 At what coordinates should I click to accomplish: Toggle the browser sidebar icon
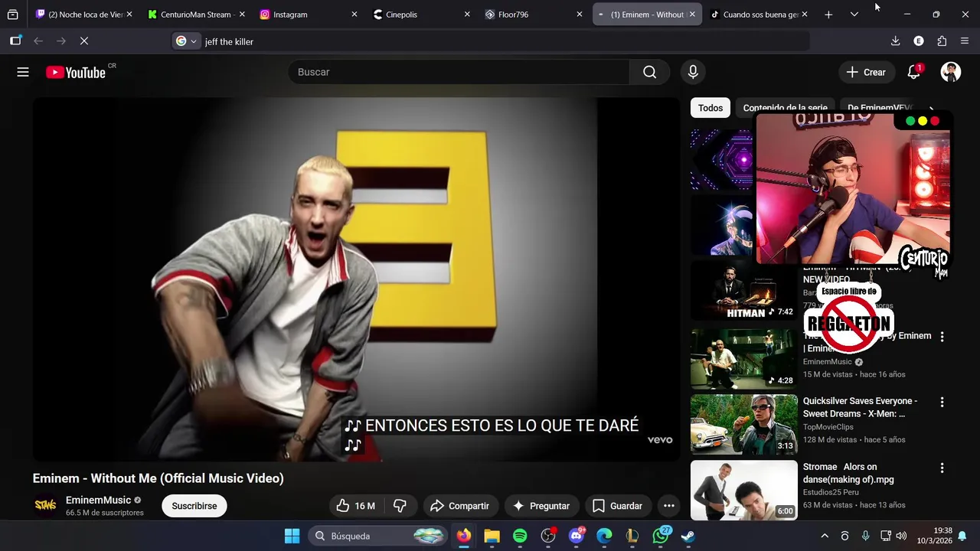pos(15,41)
